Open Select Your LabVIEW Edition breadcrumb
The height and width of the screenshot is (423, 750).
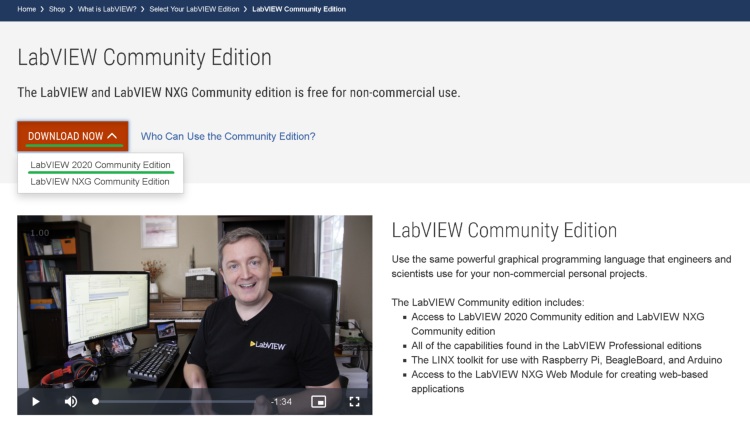pyautogui.click(x=194, y=9)
